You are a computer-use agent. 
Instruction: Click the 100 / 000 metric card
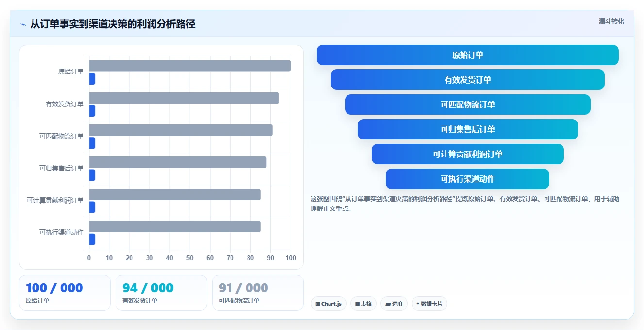[65, 293]
